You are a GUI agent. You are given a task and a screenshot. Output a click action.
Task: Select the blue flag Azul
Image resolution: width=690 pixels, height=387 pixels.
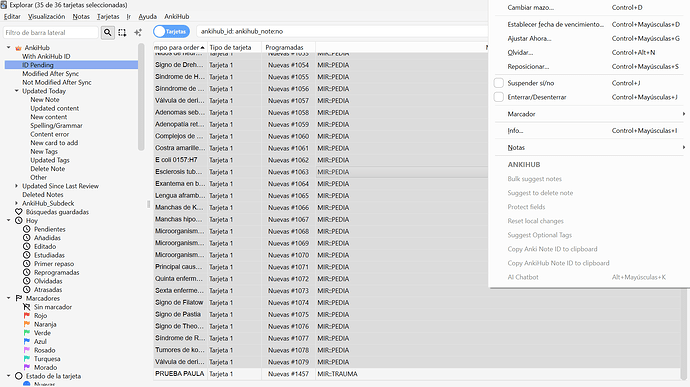(x=27, y=342)
